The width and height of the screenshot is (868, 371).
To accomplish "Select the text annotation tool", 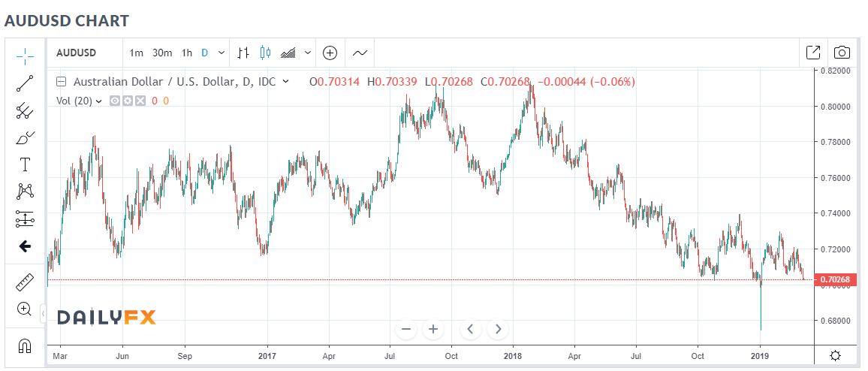I will (25, 164).
